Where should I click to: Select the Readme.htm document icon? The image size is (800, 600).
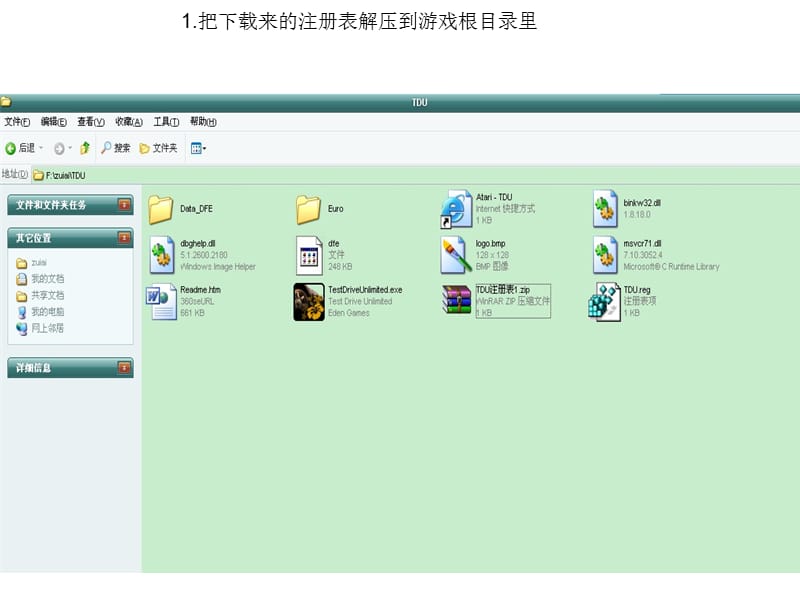point(162,302)
